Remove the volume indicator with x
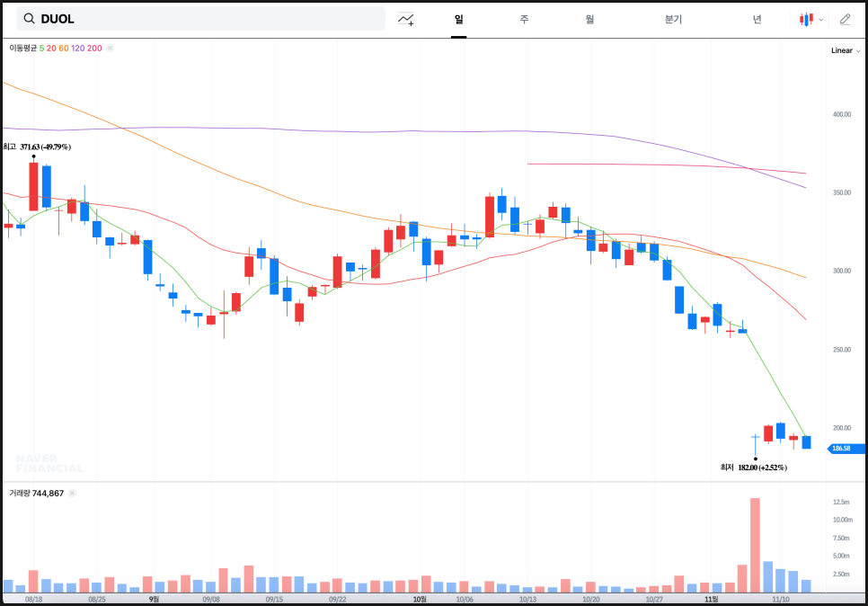This screenshot has width=868, height=606. [x=72, y=493]
